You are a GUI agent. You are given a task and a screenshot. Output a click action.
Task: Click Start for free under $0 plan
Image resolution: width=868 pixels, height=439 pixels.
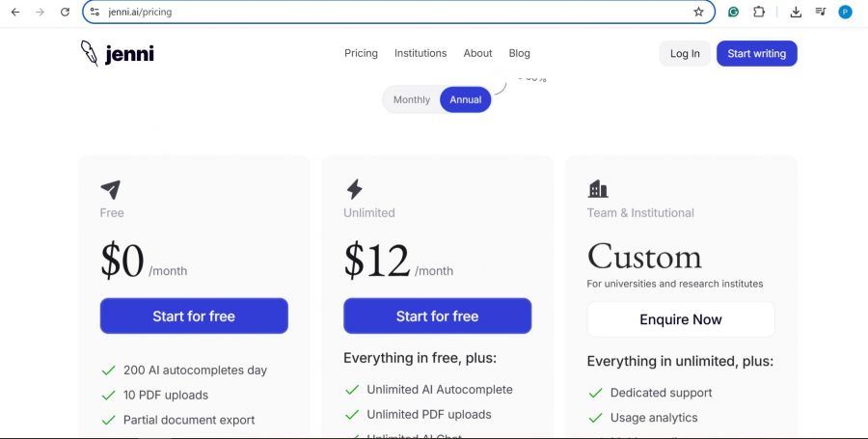(194, 316)
